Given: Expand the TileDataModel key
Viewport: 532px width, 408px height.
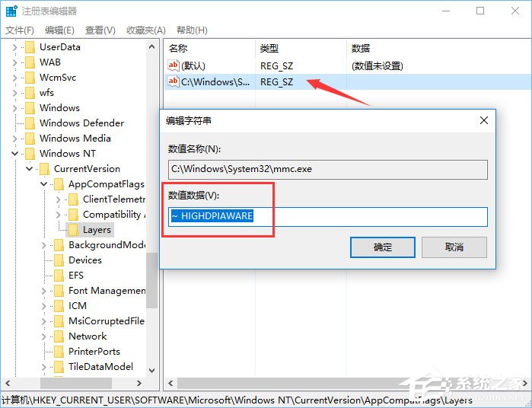Looking at the screenshot, I should click(44, 367).
